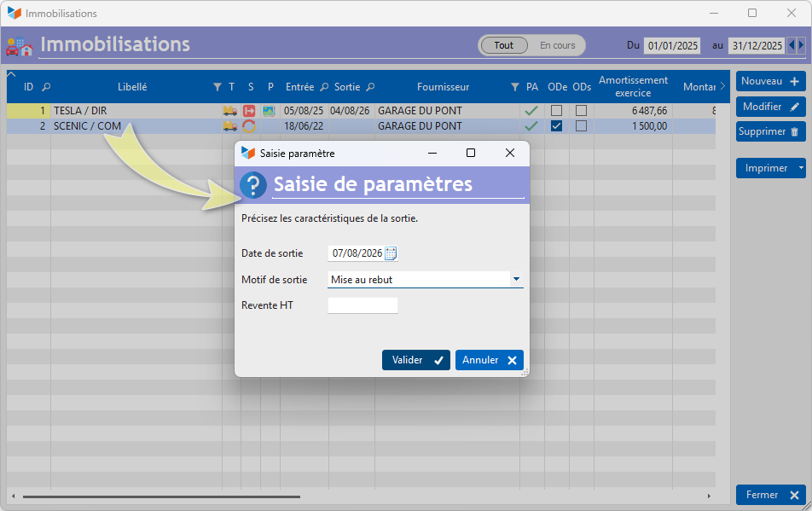Click the TESLA row vehicle type icon
812x511 pixels.
pos(230,111)
